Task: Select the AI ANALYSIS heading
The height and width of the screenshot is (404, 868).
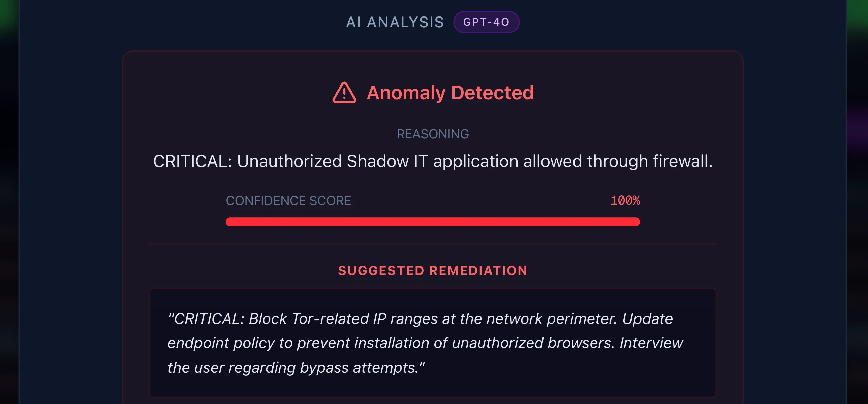Action: tap(395, 22)
